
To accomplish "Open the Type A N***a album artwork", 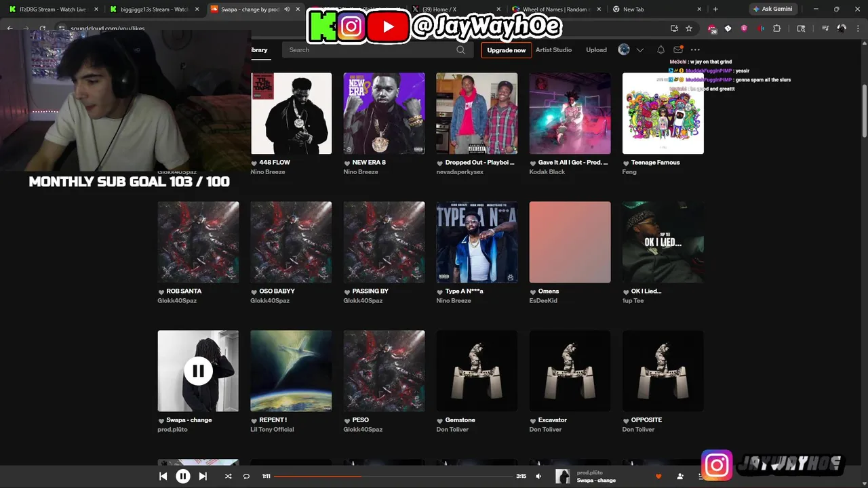I will [x=477, y=242].
